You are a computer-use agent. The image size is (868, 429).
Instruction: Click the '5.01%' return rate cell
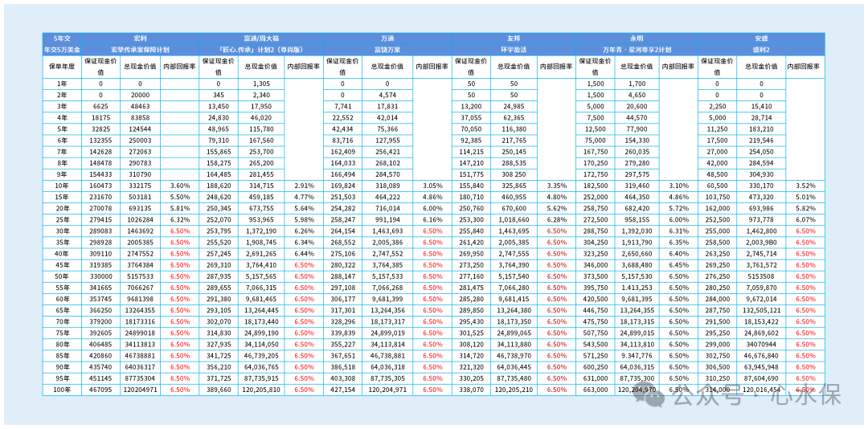click(805, 197)
